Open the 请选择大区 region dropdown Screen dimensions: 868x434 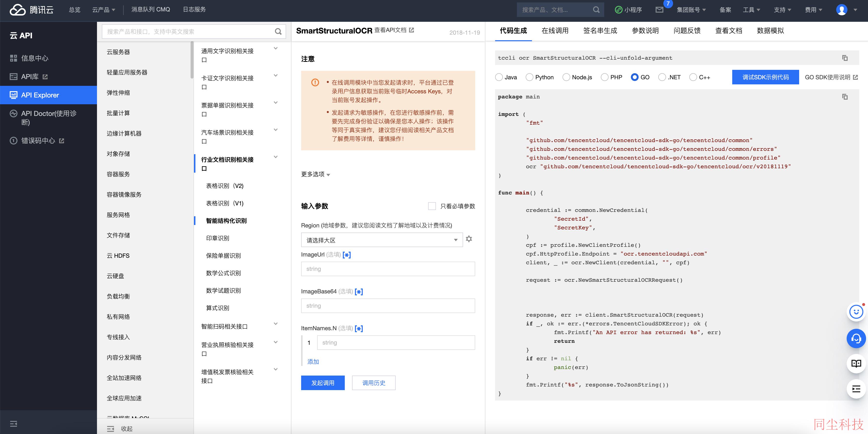click(x=382, y=240)
